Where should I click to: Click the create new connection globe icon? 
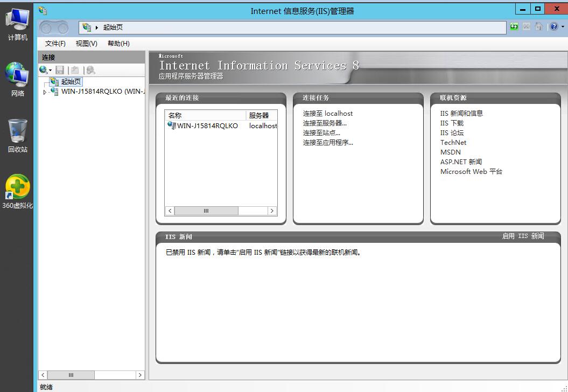point(44,70)
